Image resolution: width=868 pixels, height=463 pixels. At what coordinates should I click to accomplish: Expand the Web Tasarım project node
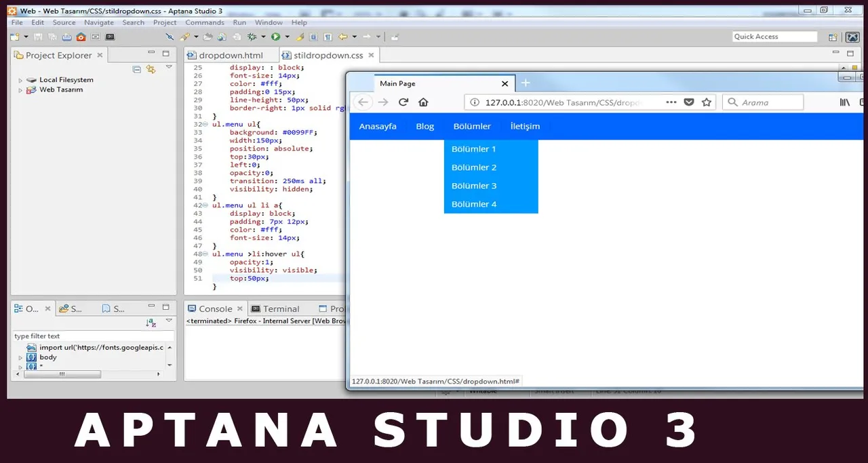point(20,89)
